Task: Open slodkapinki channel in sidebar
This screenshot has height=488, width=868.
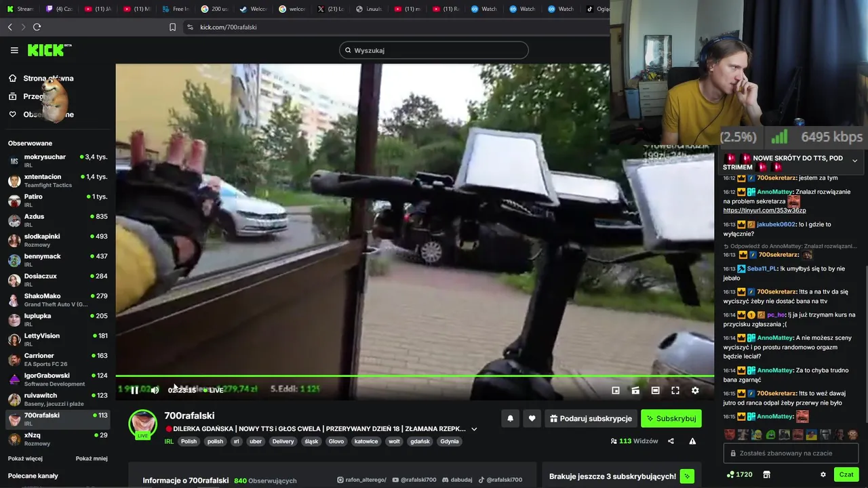Action: [x=57, y=240]
